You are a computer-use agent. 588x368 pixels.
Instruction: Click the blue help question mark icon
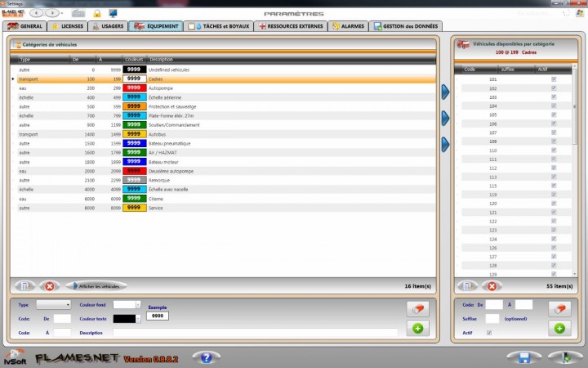(x=207, y=357)
